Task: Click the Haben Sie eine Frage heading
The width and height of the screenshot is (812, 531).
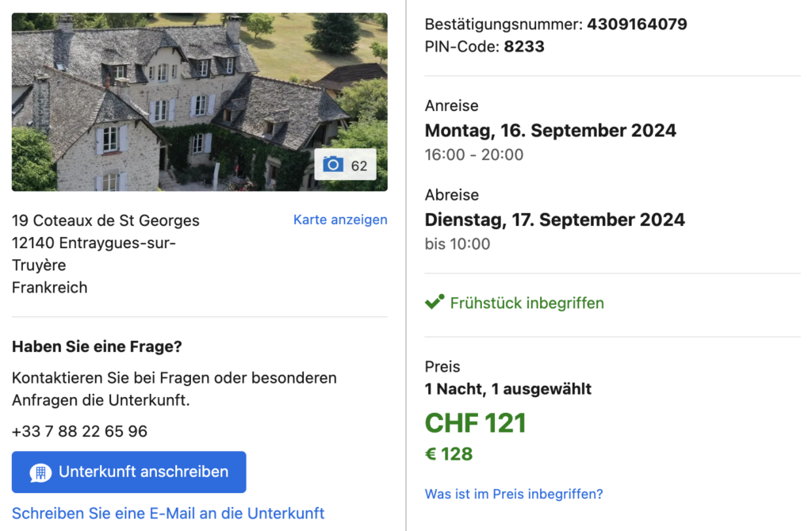Action: [97, 346]
